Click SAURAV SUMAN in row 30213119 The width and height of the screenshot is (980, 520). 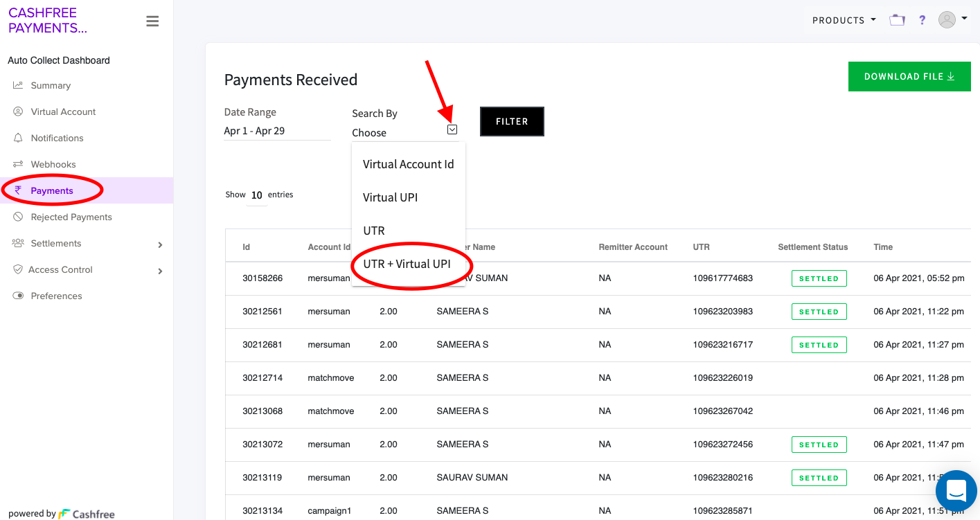472,478
